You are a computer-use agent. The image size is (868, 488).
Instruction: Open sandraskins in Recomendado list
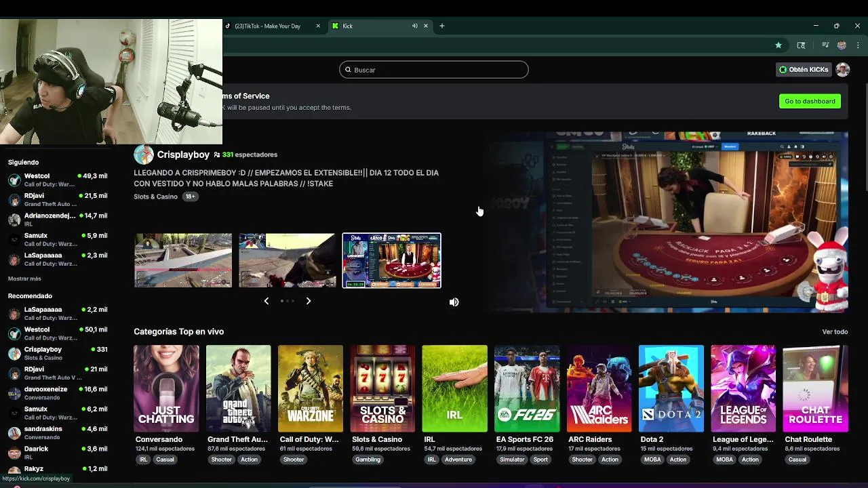pyautogui.click(x=58, y=432)
